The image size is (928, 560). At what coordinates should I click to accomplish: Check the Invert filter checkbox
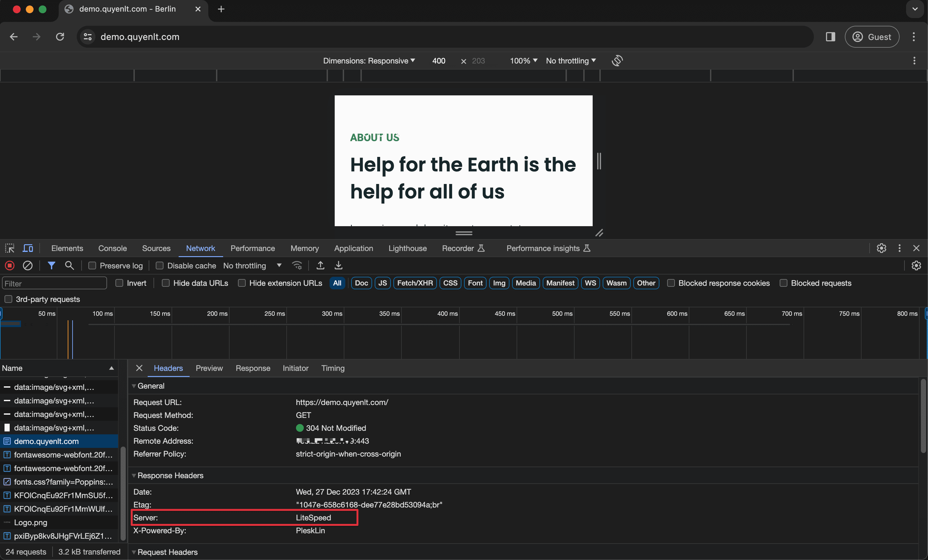(x=119, y=283)
